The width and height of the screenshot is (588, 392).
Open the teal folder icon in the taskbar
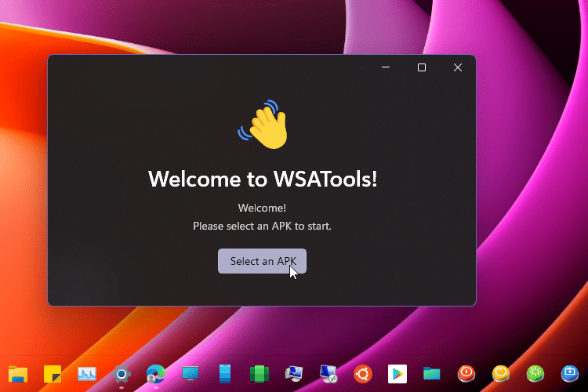432,374
